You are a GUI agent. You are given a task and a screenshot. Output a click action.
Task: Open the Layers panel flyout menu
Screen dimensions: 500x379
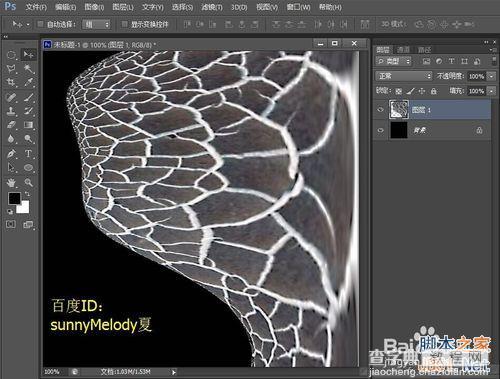[x=493, y=50]
